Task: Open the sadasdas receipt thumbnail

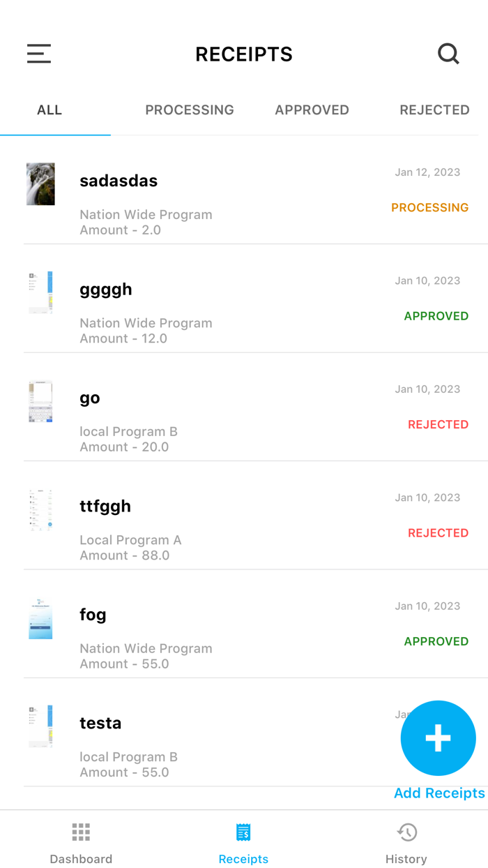Action: 40,184
